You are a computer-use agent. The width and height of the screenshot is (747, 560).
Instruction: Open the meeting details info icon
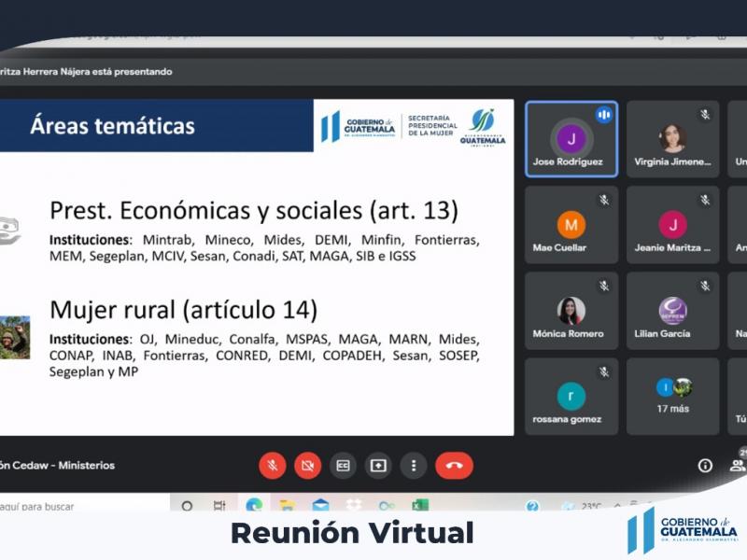tap(705, 465)
